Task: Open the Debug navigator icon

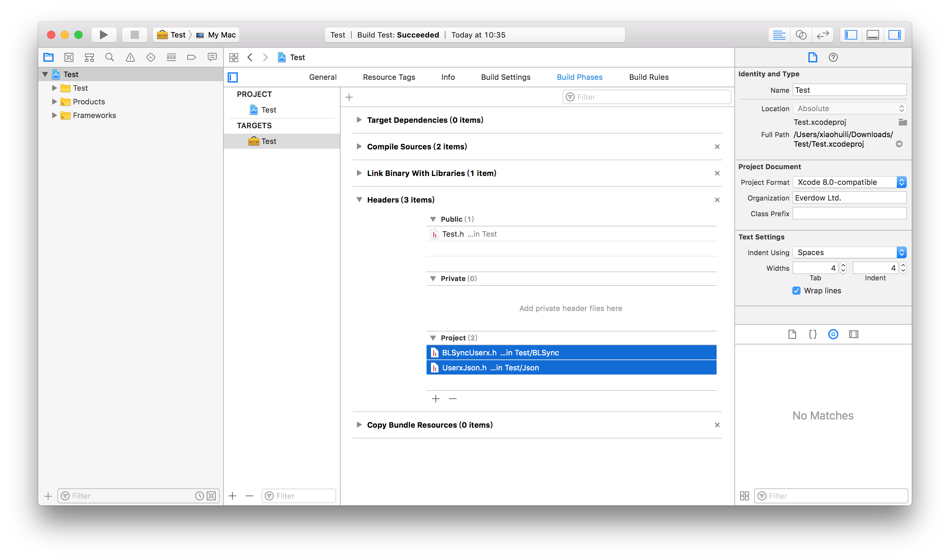Action: coord(171,57)
